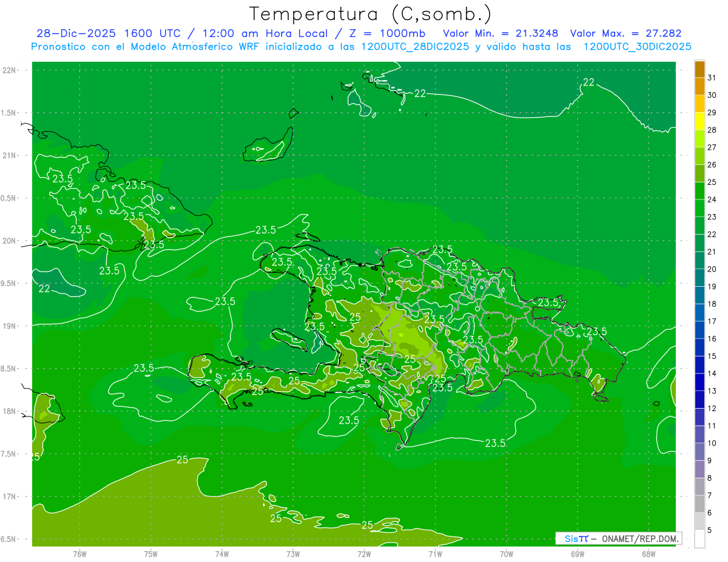This screenshot has height=562, width=728.
Task: Click the color scale label 20
Action: [712, 269]
